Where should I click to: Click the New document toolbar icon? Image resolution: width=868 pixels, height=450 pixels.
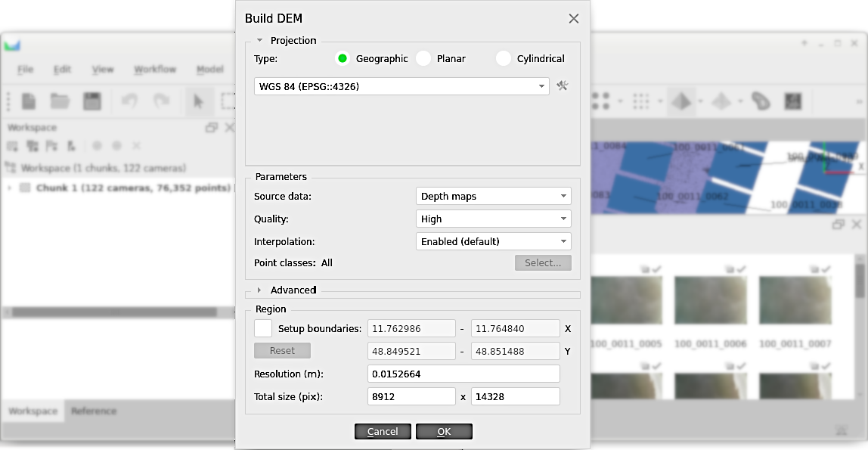click(29, 101)
